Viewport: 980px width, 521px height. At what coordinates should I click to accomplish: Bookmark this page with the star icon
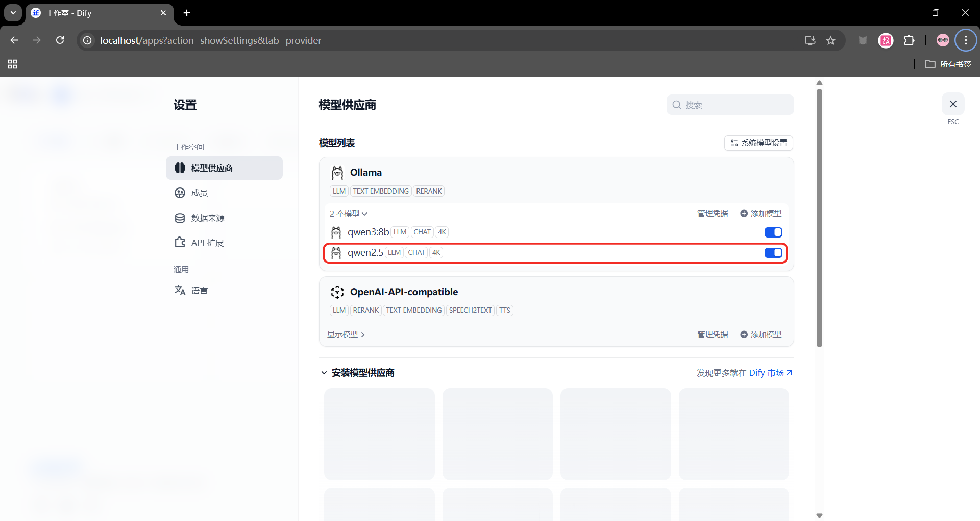coord(831,40)
